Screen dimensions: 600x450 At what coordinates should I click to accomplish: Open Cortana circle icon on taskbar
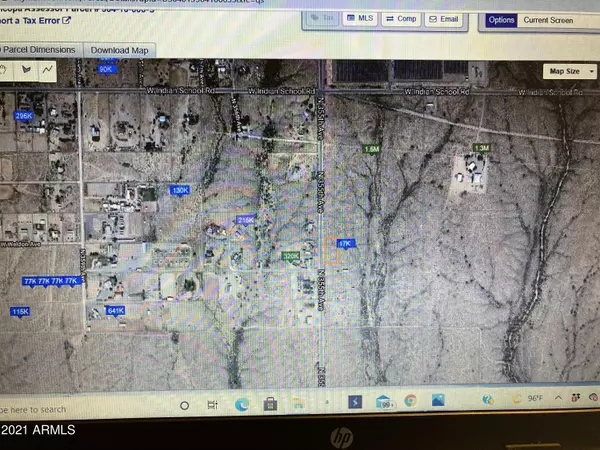click(184, 405)
